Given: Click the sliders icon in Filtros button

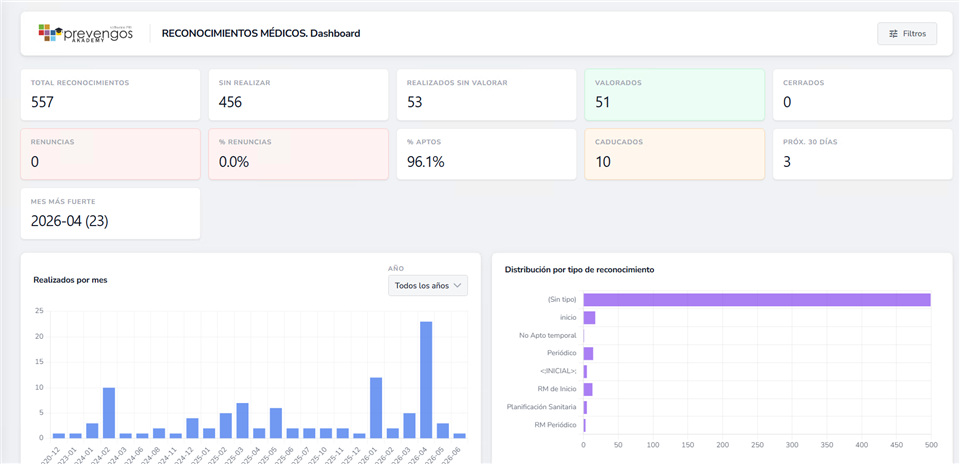Looking at the screenshot, I should [893, 34].
